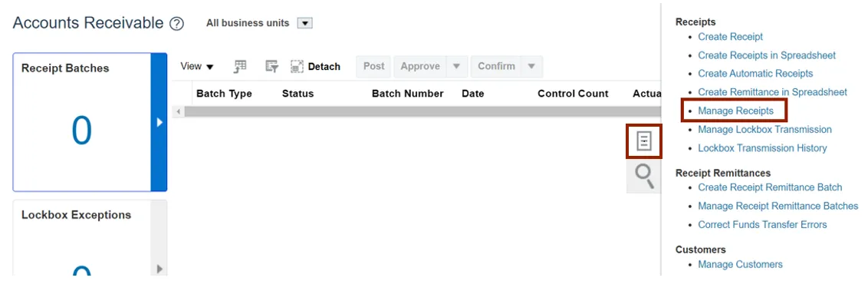868x291 pixels.
Task: Click the Batch Number column header
Action: click(407, 94)
